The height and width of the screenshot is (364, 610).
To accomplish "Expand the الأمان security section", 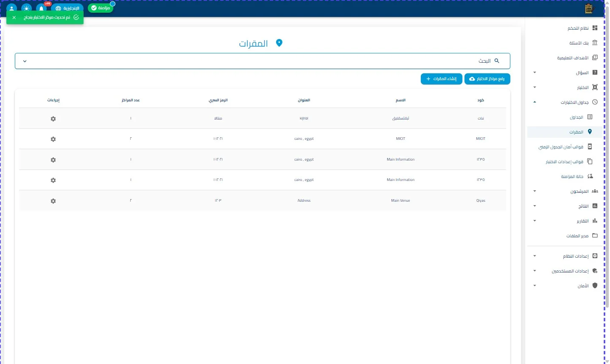I will (x=565, y=286).
